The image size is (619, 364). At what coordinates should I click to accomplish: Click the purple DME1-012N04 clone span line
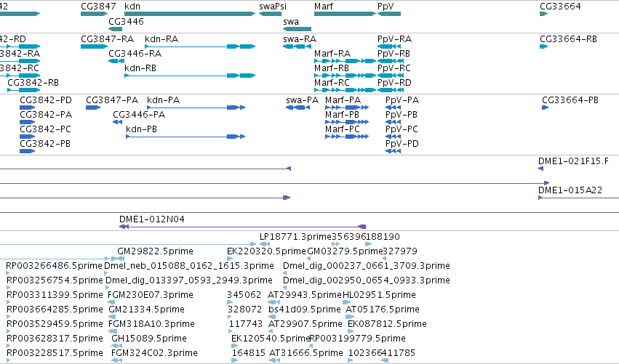pyautogui.click(x=243, y=227)
